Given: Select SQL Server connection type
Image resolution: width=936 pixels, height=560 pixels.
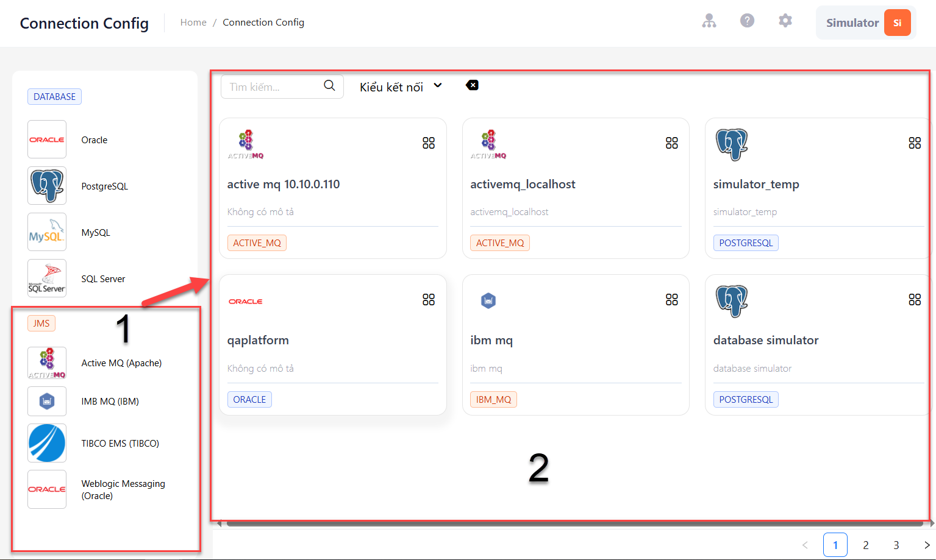Looking at the screenshot, I should pyautogui.click(x=103, y=278).
